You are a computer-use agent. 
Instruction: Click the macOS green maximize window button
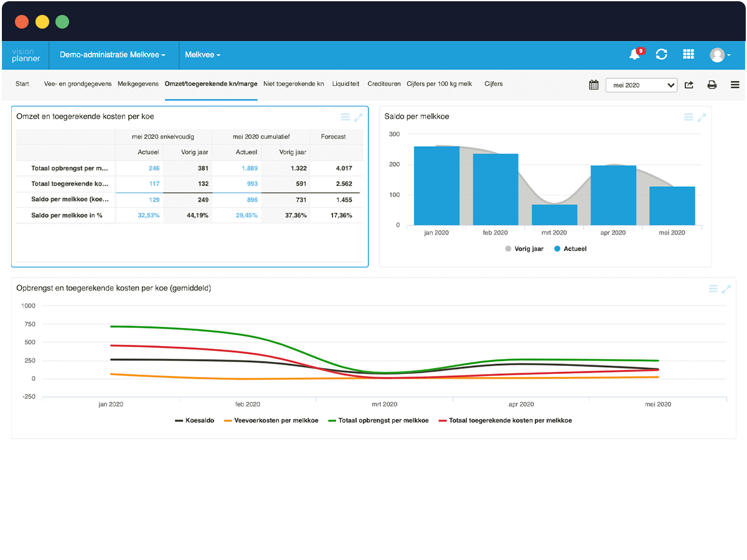[x=62, y=22]
